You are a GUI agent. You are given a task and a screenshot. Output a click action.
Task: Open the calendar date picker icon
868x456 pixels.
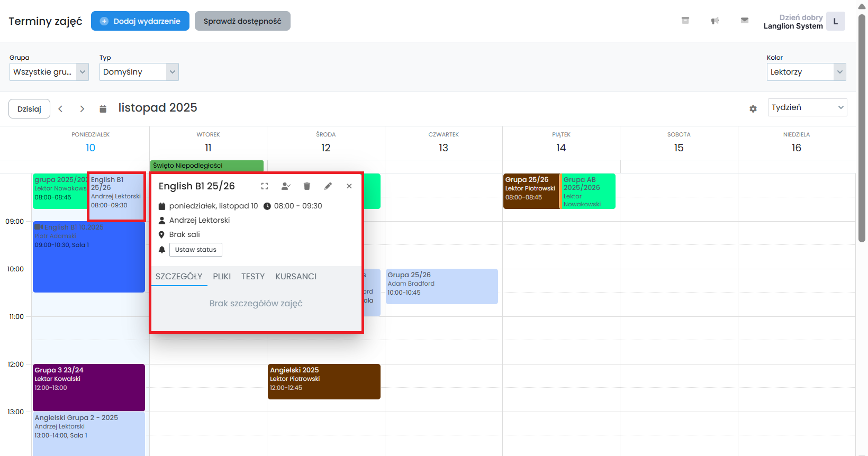[103, 108]
